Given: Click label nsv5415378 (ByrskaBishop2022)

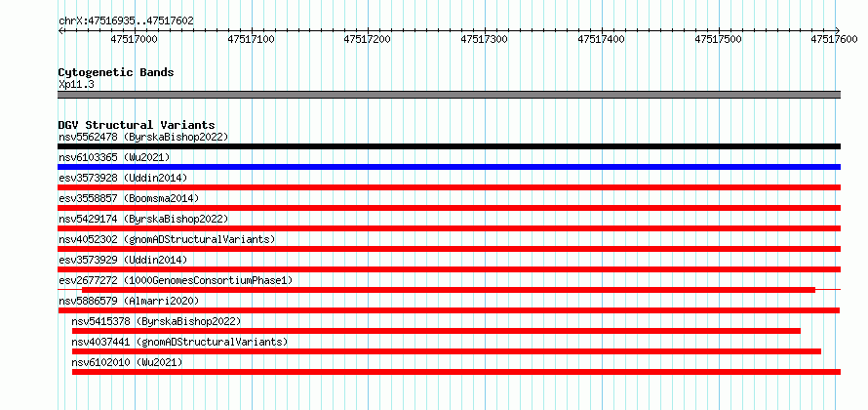Looking at the screenshot, I should tap(157, 321).
